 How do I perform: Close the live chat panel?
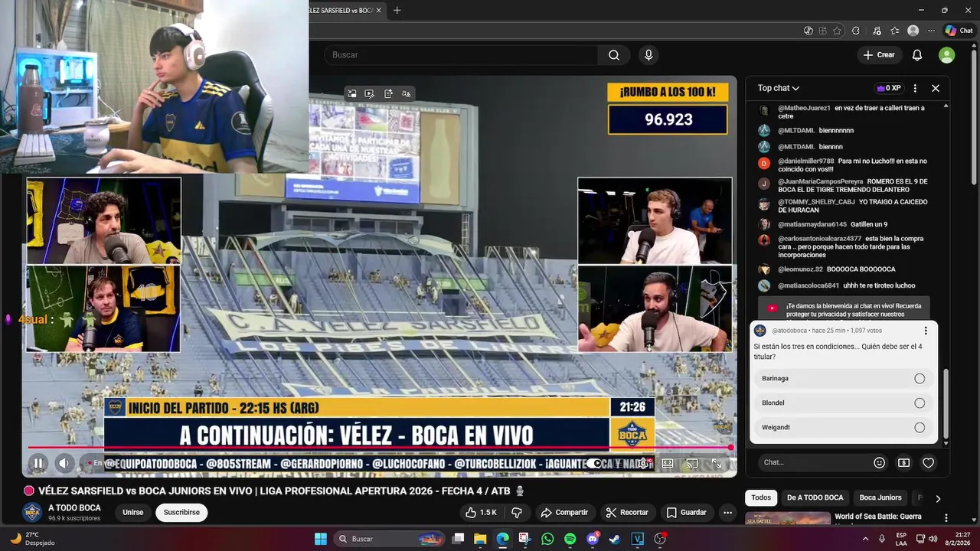[936, 88]
